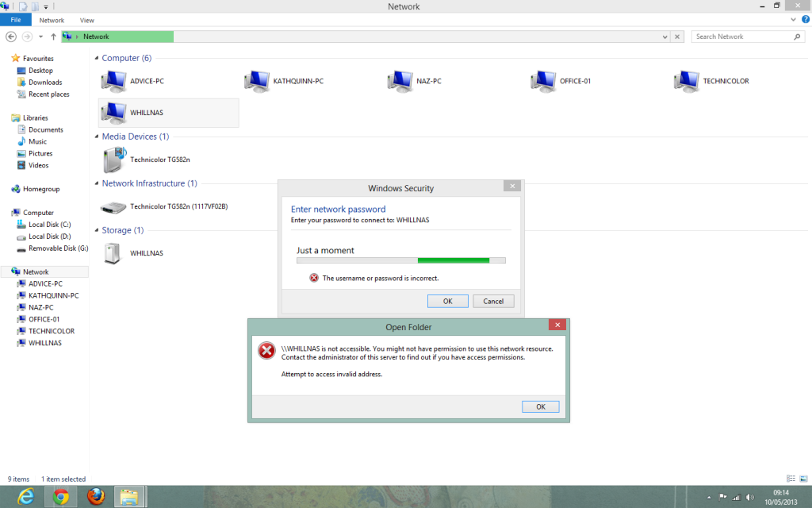Select the Technicolor TG582n router infrastructure icon
Image resolution: width=812 pixels, height=508 pixels.
click(x=114, y=206)
